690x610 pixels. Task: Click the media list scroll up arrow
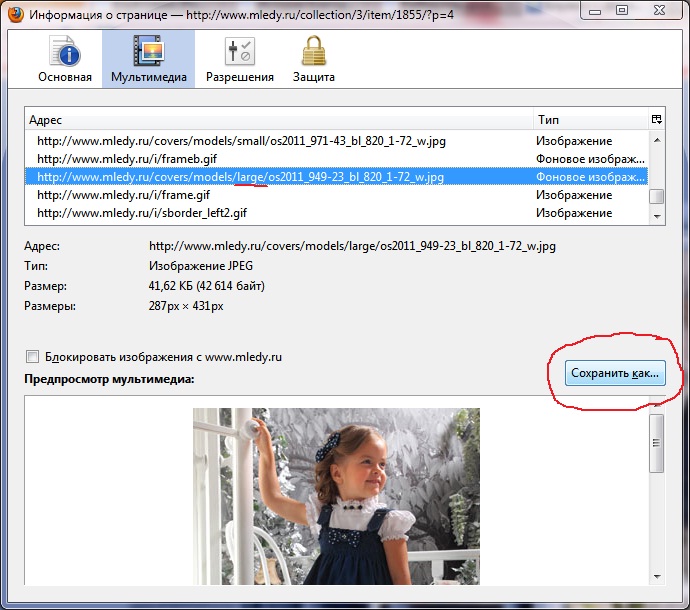(x=657, y=140)
